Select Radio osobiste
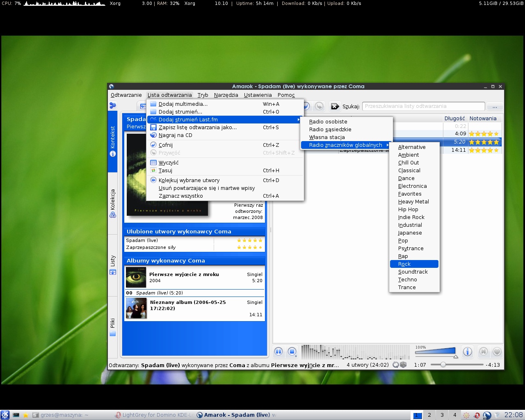This screenshot has height=420, width=525. [x=346, y=122]
